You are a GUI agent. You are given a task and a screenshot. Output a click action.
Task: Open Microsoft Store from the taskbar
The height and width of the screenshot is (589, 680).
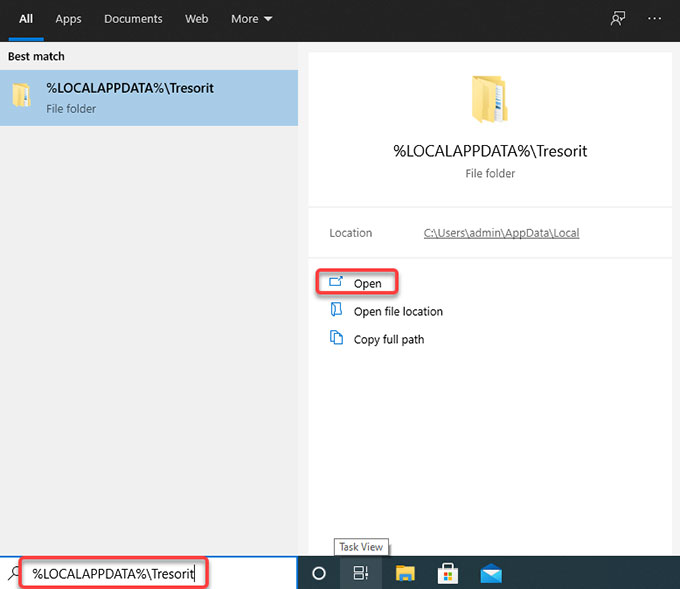pyautogui.click(x=448, y=573)
